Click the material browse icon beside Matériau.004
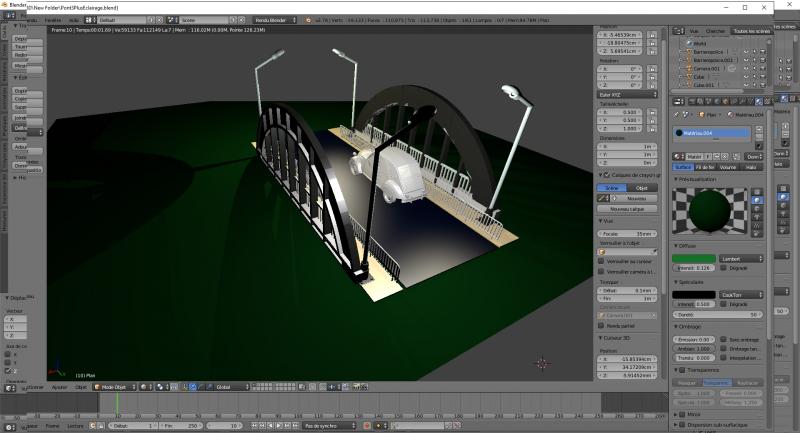The height and width of the screenshot is (433, 800). [679, 156]
